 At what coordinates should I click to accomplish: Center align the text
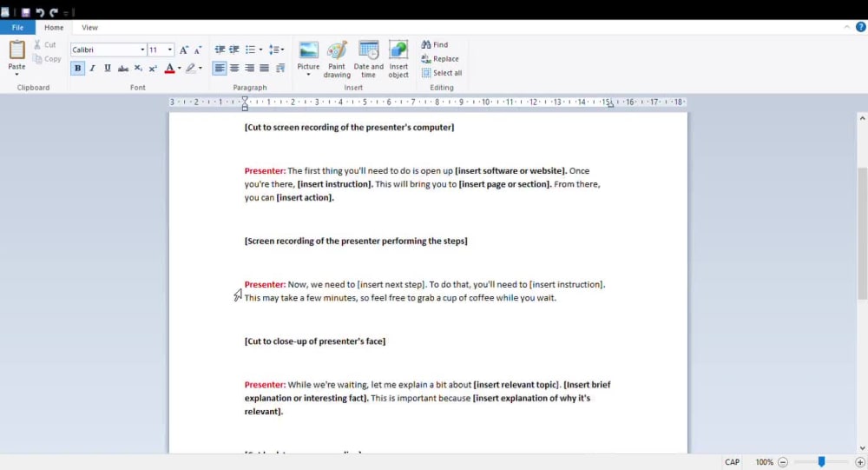[234, 68]
